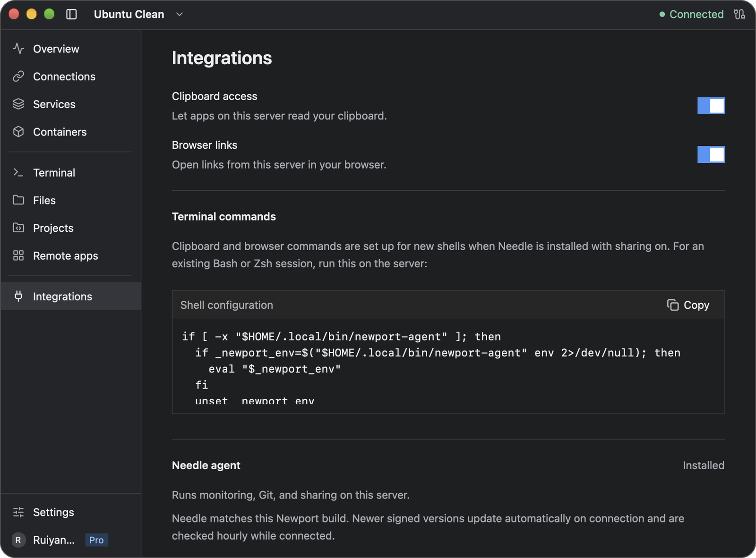The image size is (756, 558).
Task: Toggle the sidebar panel icon
Action: (x=71, y=14)
